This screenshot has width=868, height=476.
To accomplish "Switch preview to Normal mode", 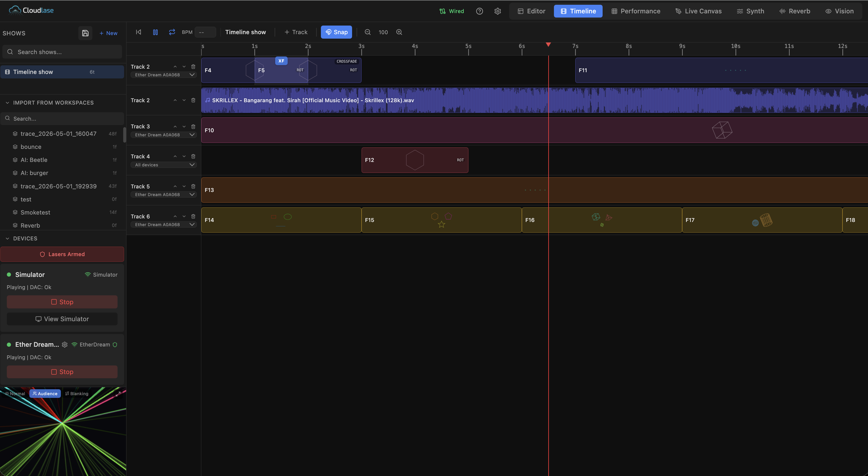I will tap(15, 394).
